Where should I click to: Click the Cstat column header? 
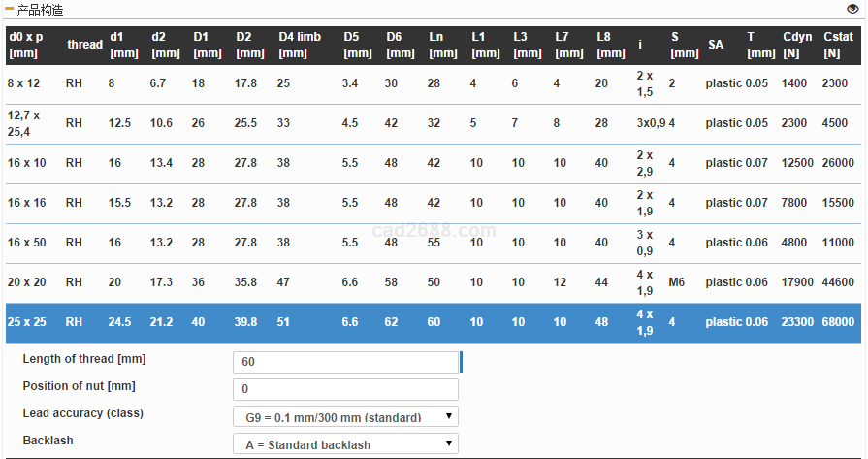837,45
